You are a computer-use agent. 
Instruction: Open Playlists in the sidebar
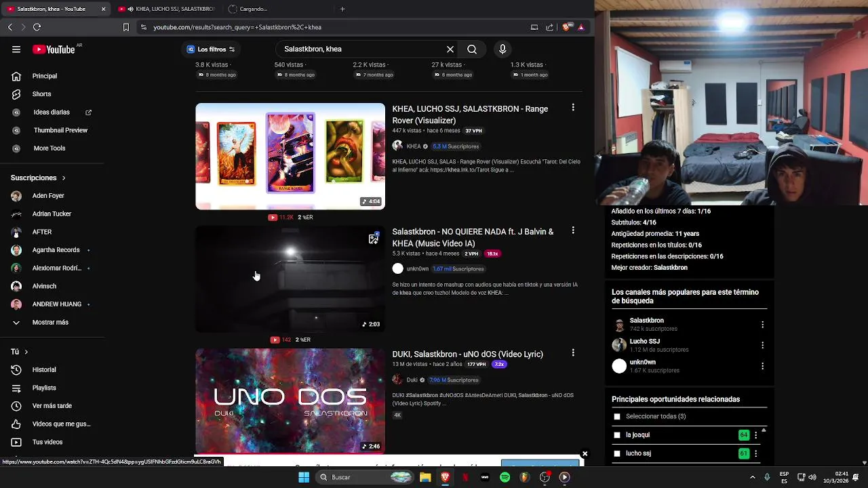click(x=44, y=388)
